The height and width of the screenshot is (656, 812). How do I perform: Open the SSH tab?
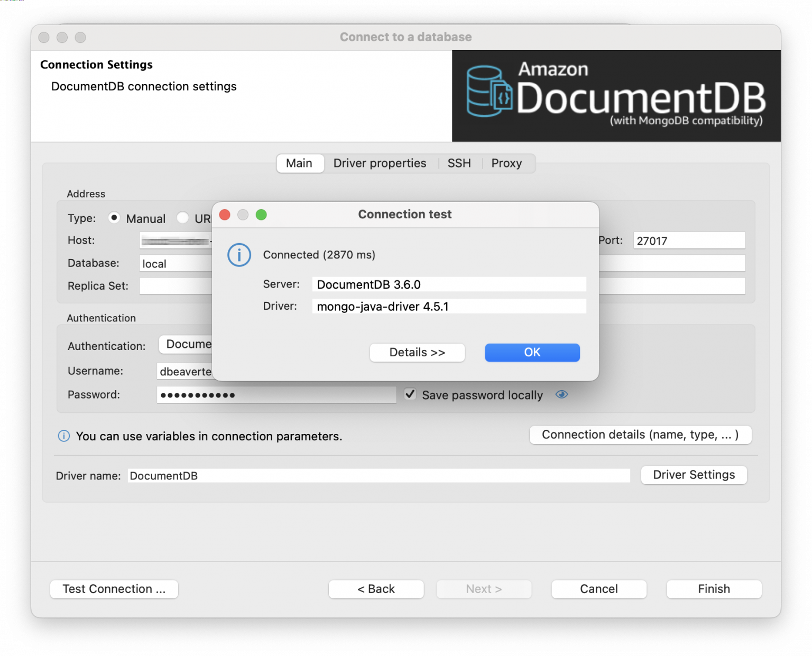[459, 163]
